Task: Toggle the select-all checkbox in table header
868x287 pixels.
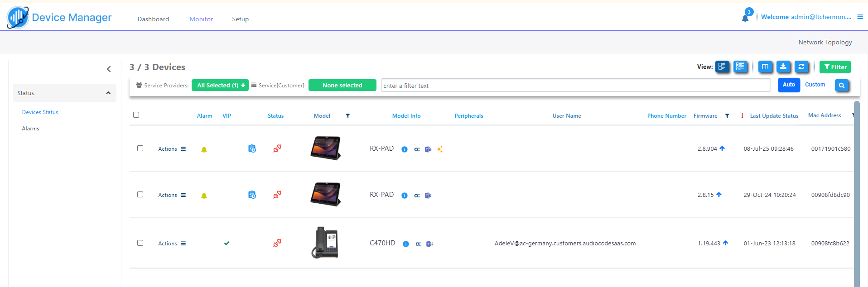Action: click(x=136, y=115)
